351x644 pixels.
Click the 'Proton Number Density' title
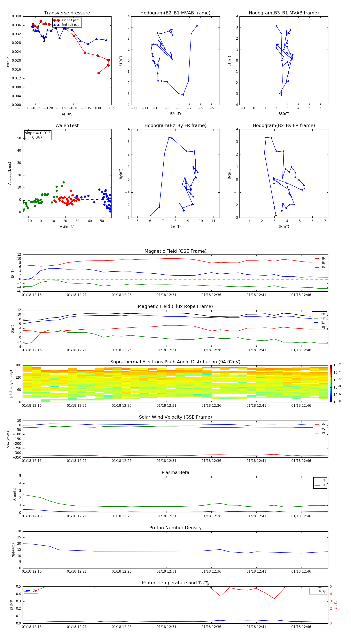175,528
